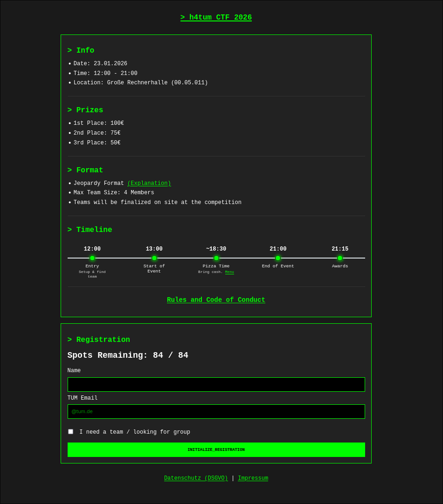Screen dimensions: 443x504
Task: Click the 'TUM Email' field label
Action: click(x=83, y=398)
